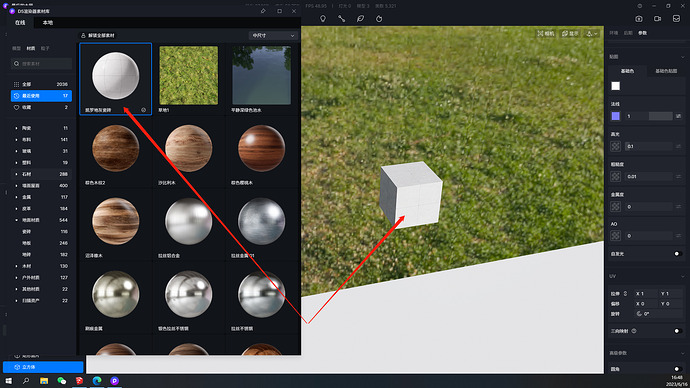The image size is (690, 388).
Task: Switch to the local library tab
Action: pyautogui.click(x=48, y=22)
